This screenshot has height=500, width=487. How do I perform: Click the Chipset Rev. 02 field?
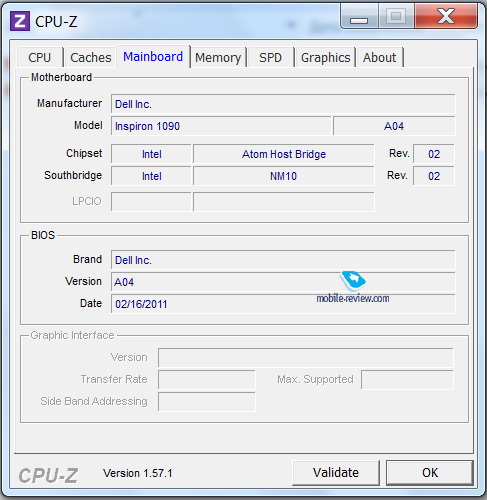click(434, 154)
